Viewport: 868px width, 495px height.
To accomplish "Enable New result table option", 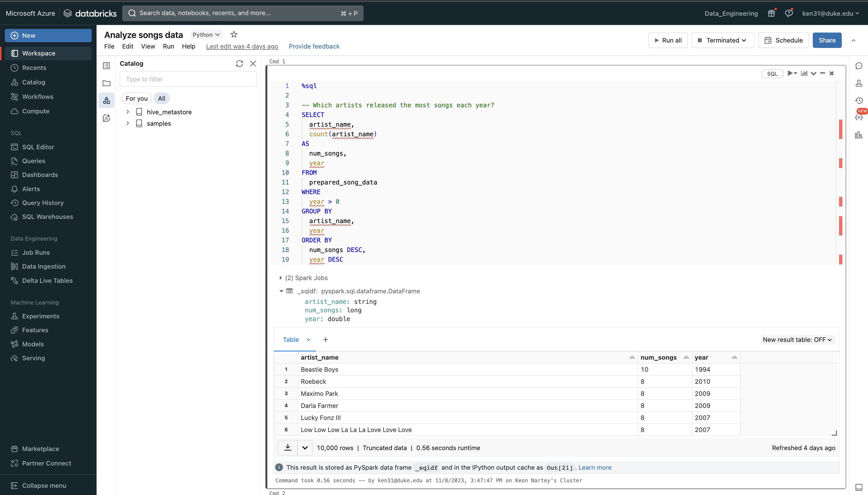I will (798, 340).
